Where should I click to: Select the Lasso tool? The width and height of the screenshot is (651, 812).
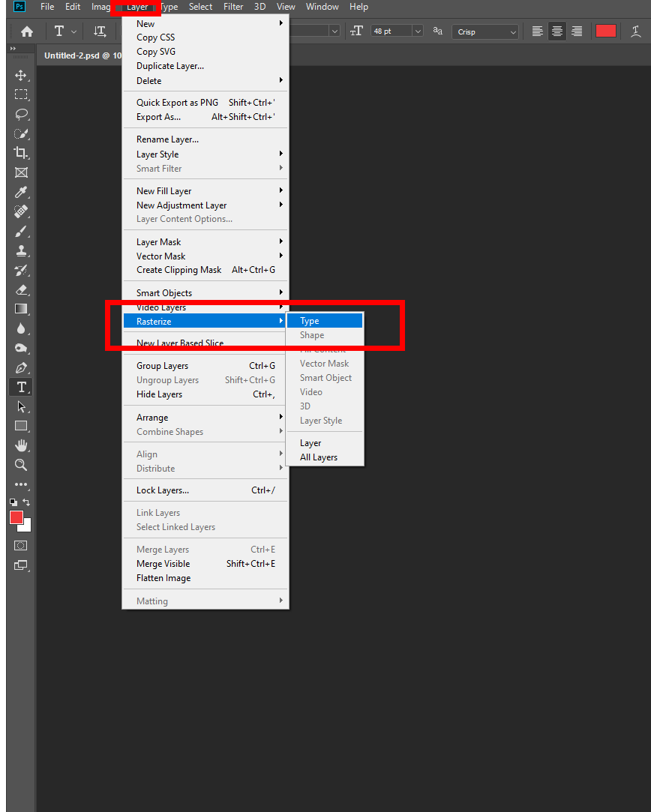coord(21,115)
